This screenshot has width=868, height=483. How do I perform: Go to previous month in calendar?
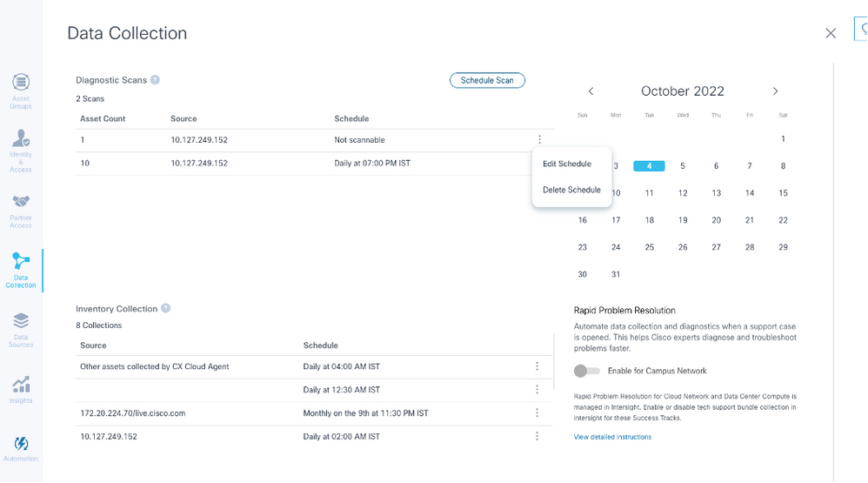pyautogui.click(x=591, y=91)
